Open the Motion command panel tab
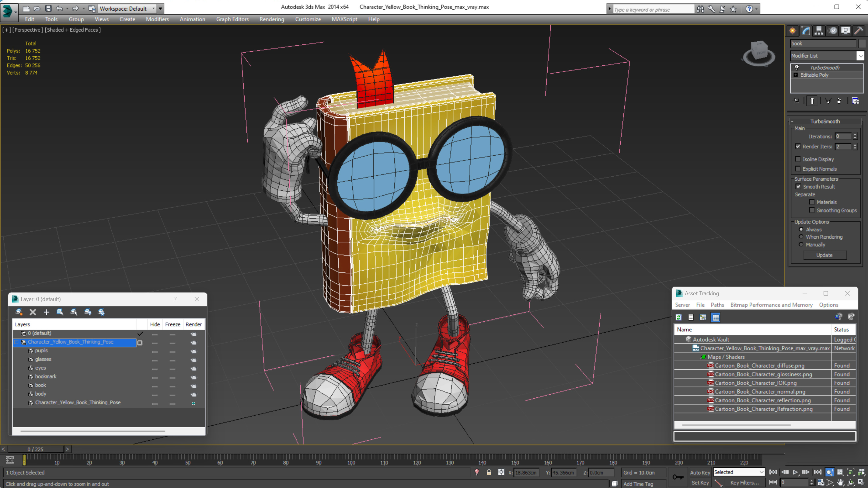868x488 pixels. (833, 31)
